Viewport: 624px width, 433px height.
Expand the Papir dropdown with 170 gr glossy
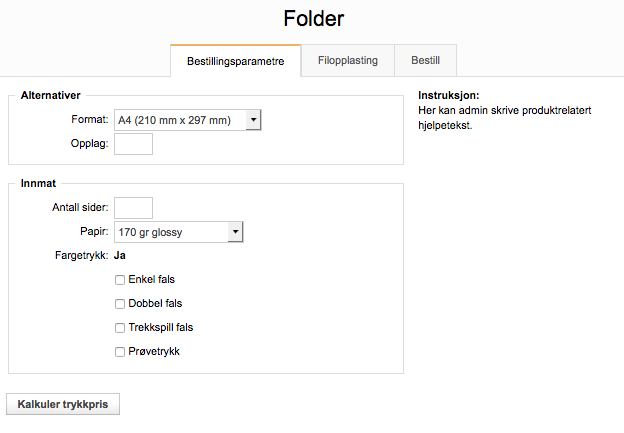click(179, 232)
